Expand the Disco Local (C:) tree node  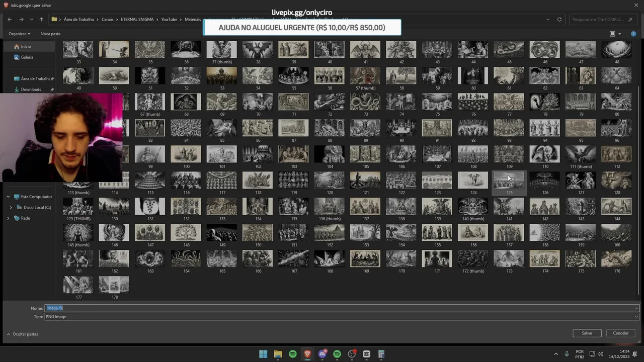(x=11, y=207)
